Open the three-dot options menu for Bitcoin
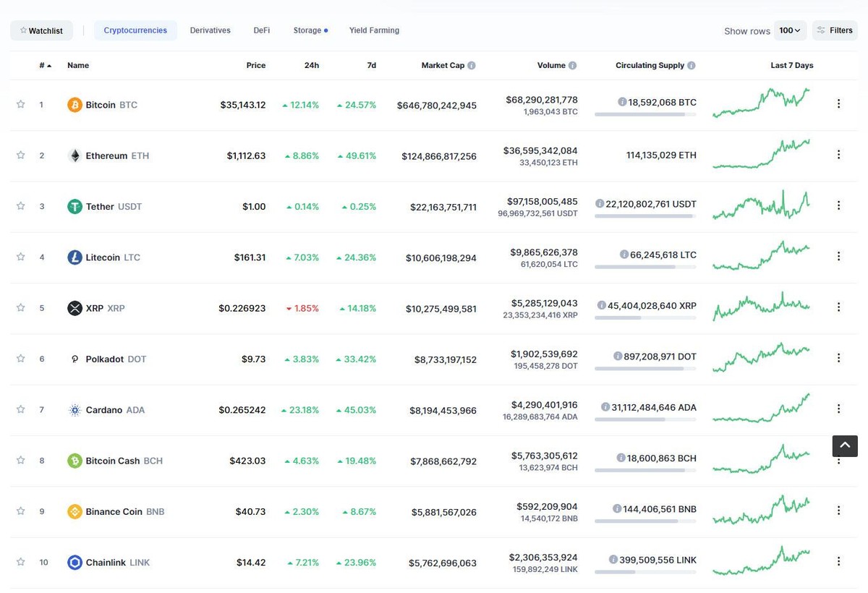The width and height of the screenshot is (868, 593). [x=838, y=103]
